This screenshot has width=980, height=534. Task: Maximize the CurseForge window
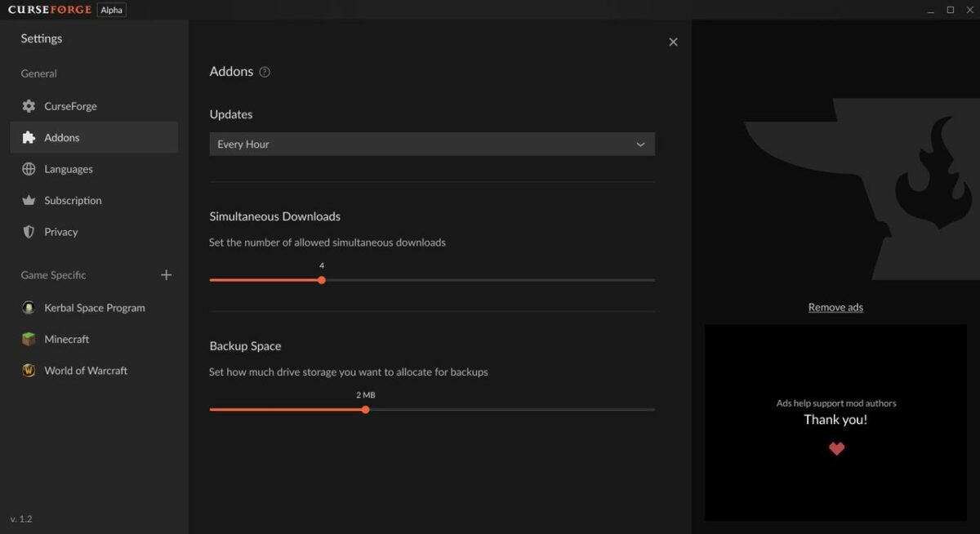coord(951,10)
